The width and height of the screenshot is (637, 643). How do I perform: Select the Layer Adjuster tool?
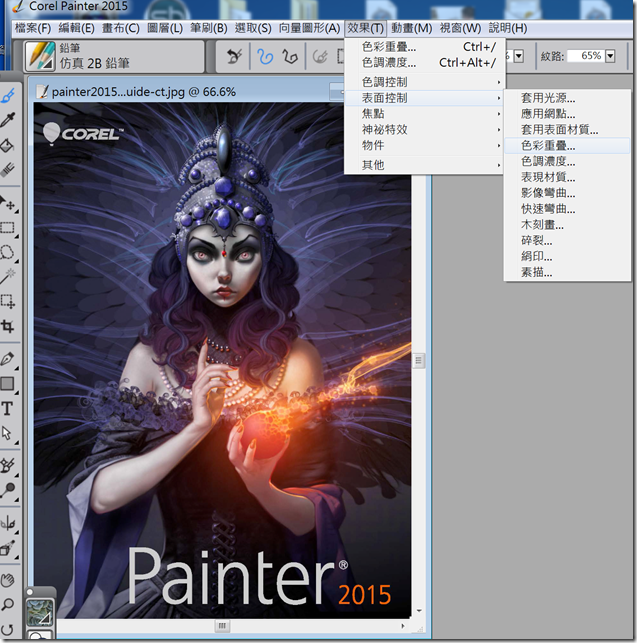click(8, 203)
